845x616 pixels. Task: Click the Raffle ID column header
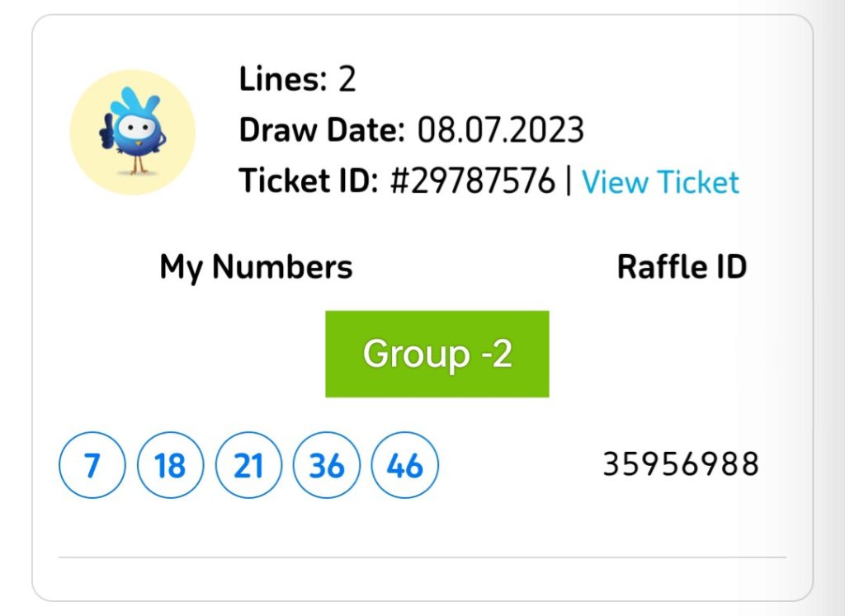(x=682, y=267)
